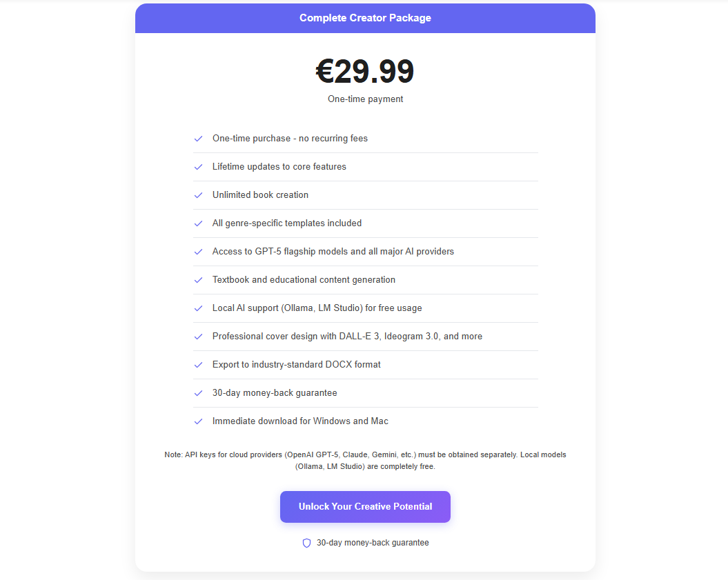Click the checkmark next to 30-day money-back guarantee
This screenshot has width=728, height=580.
tap(199, 393)
